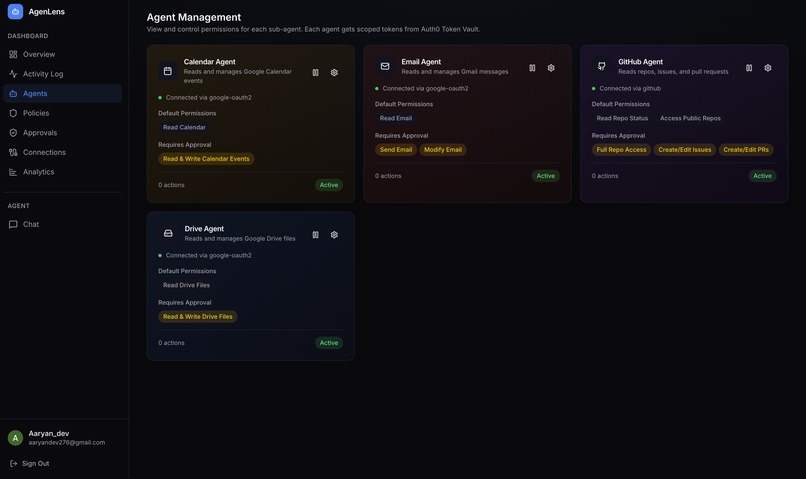Image resolution: width=806 pixels, height=479 pixels.
Task: Click the Connections link icon
Action: pos(13,152)
